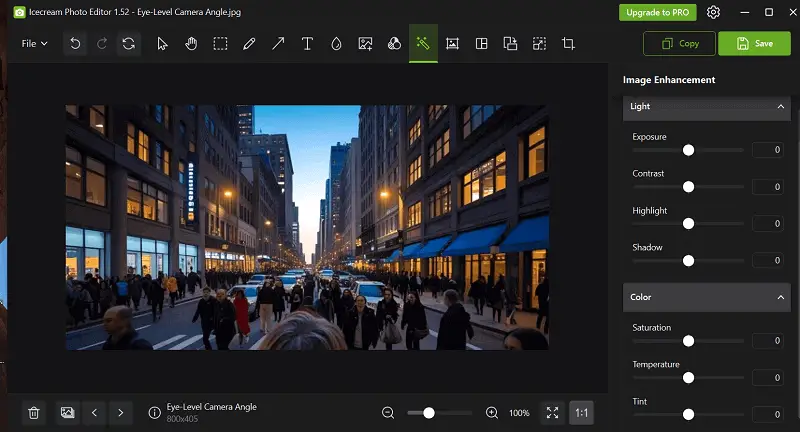Show image info icon
The width and height of the screenshot is (800, 432).
[x=155, y=413]
